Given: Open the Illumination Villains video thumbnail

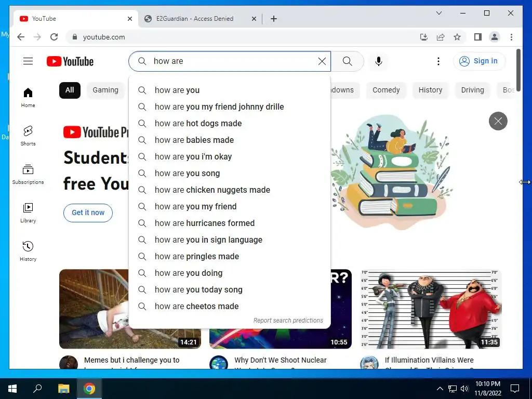Looking at the screenshot, I should pos(430,309).
